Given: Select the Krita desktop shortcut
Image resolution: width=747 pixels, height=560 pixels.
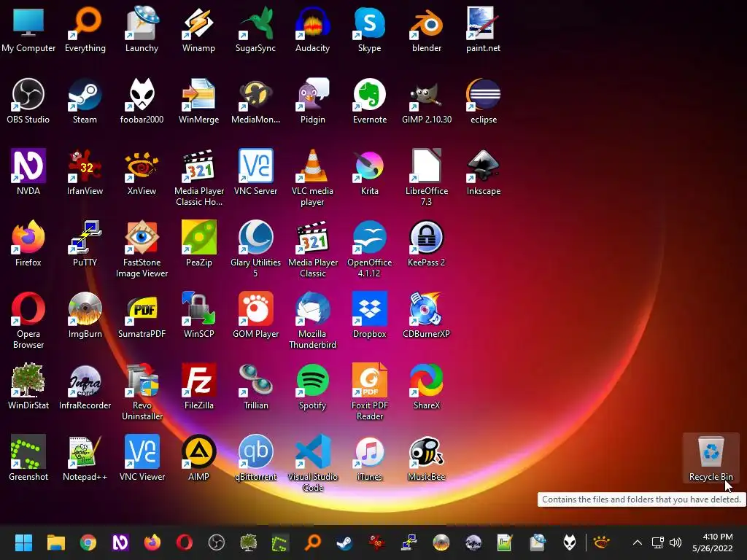Looking at the screenshot, I should click(x=370, y=172).
